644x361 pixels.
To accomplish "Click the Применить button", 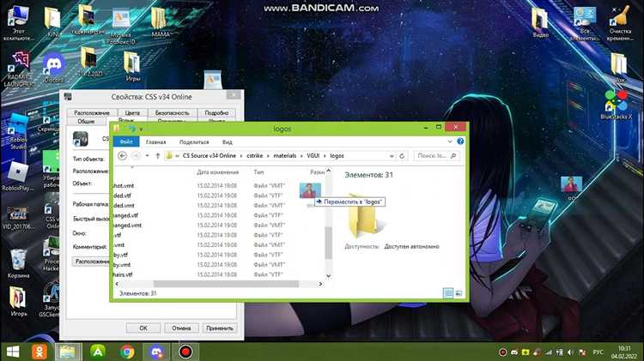I will pos(220,328).
